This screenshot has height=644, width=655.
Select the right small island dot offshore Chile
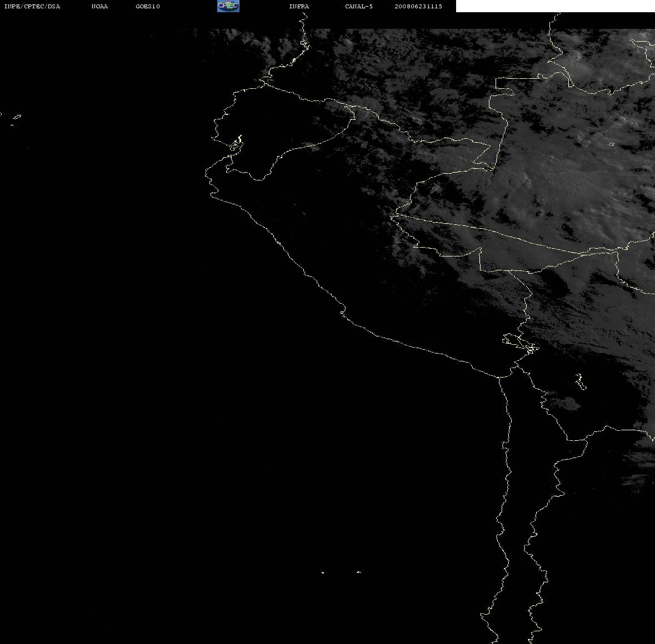click(x=359, y=572)
